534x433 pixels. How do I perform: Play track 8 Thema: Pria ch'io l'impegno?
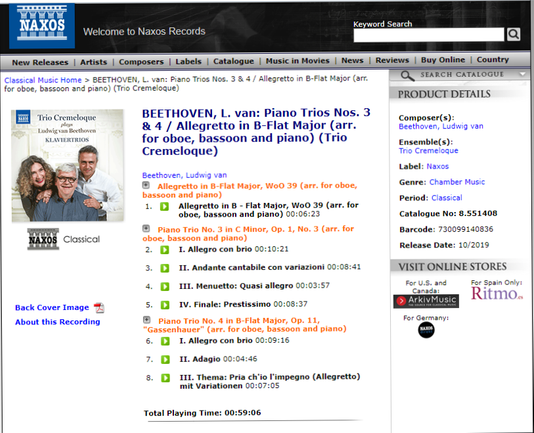click(x=166, y=378)
